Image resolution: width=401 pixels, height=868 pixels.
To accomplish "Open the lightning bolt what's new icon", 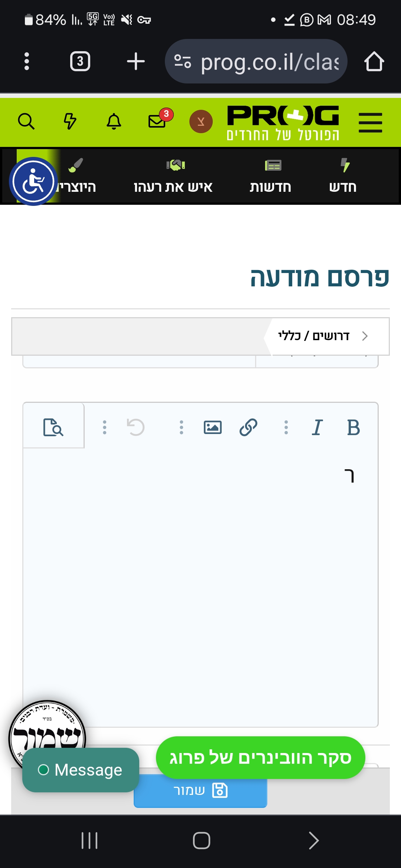I will (70, 121).
